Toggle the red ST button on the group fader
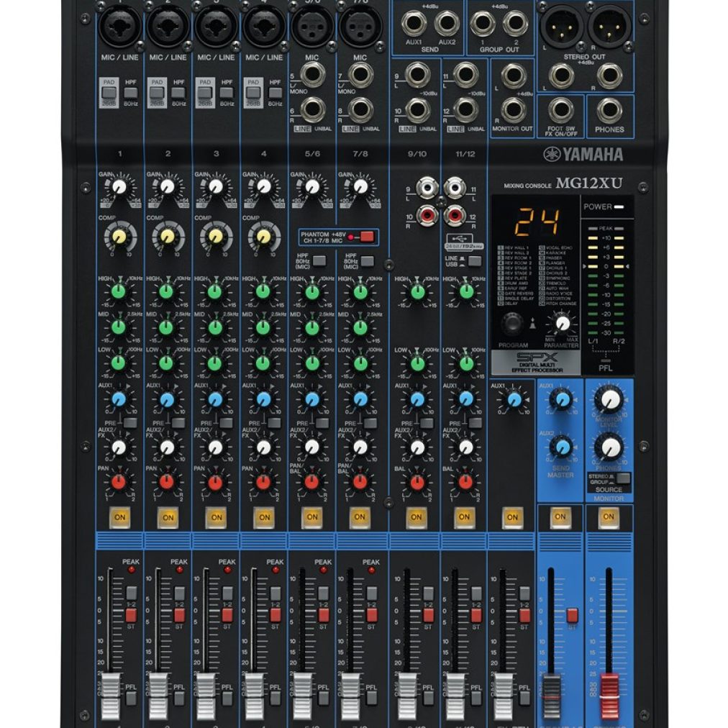 click(x=572, y=616)
